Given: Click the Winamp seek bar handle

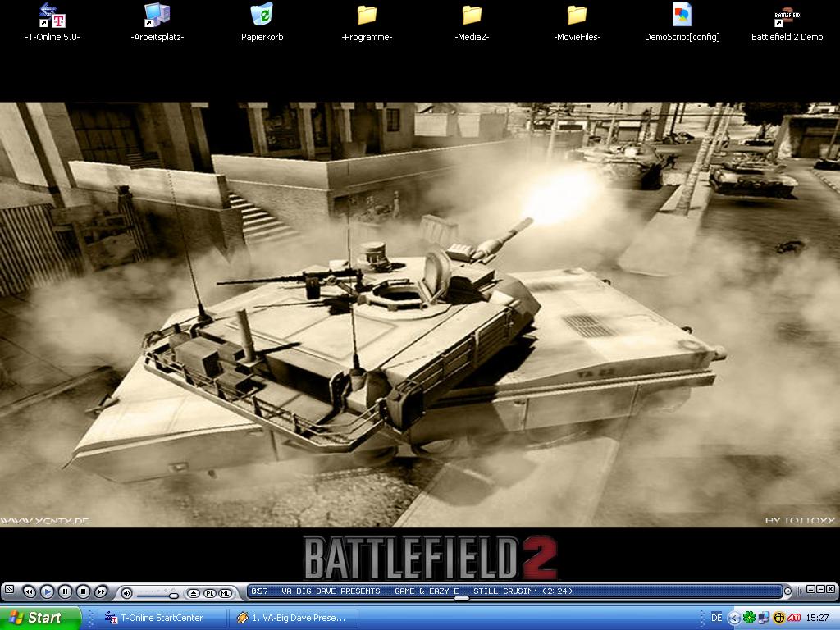Looking at the screenshot, I should 461,598.
